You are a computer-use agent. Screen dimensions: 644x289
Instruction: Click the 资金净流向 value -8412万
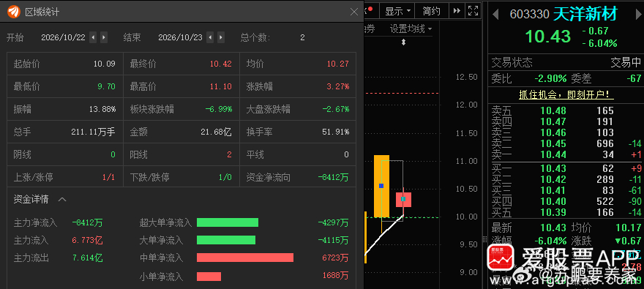pyautogui.click(x=333, y=178)
